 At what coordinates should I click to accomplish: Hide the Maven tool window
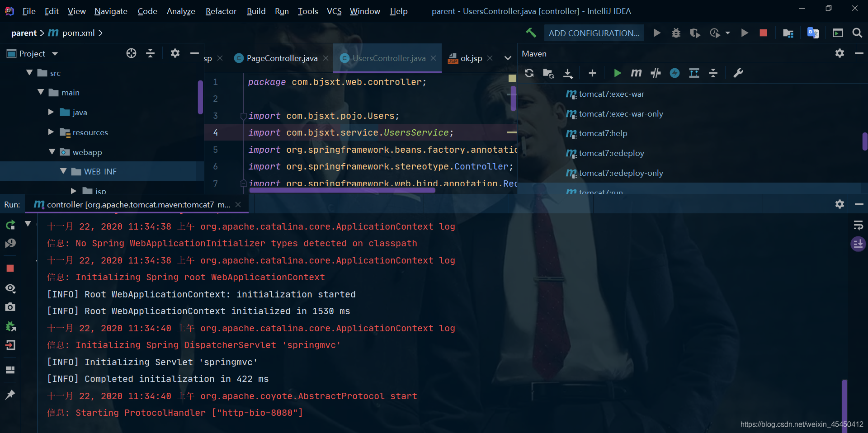(x=859, y=53)
